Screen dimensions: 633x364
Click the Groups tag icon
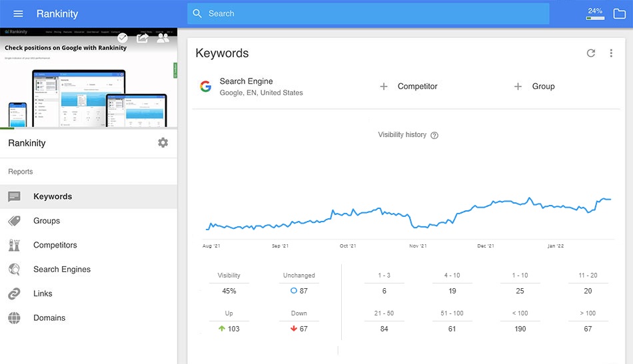14,221
